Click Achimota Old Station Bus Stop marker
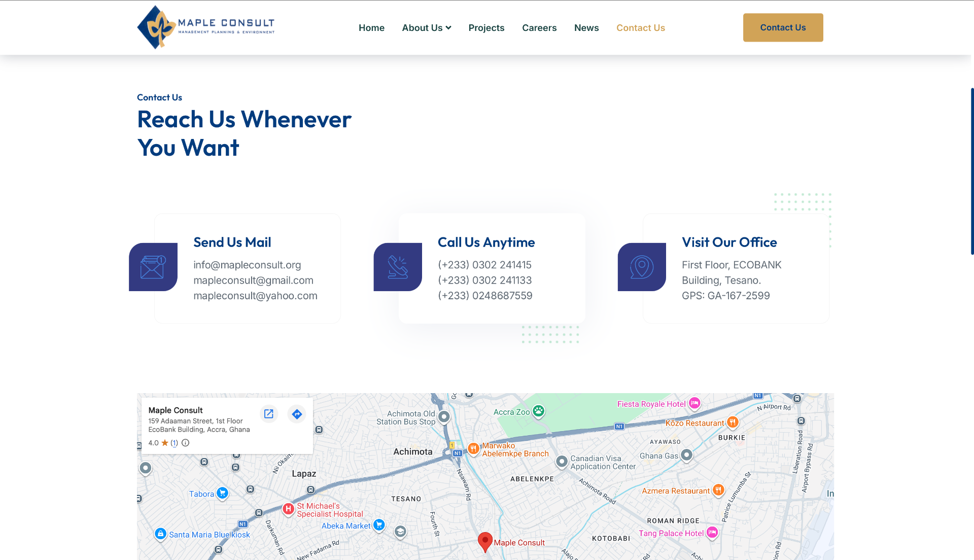The width and height of the screenshot is (974, 560). 444,417
